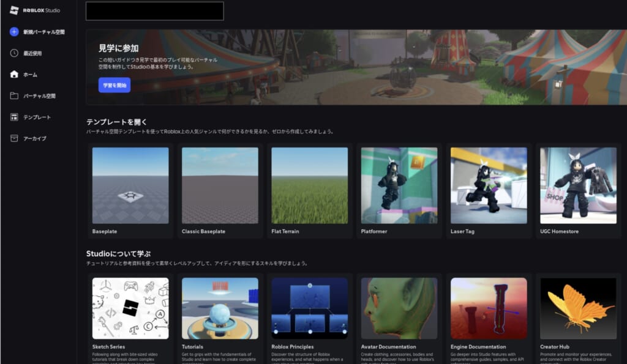Open the アーカイブ section label
This screenshot has height=364, width=627.
[34, 138]
